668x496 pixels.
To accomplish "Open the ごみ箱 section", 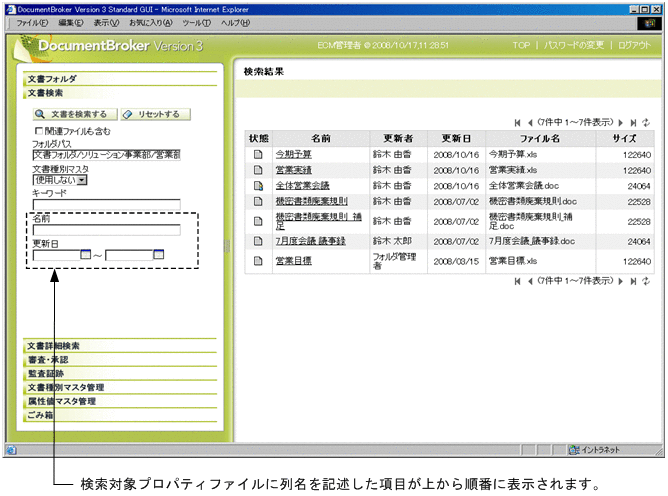I will tap(41, 414).
